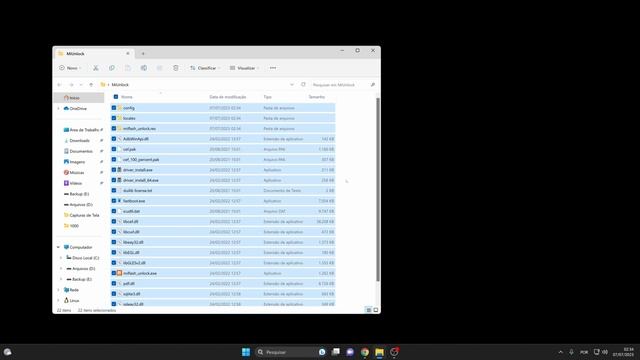
Task: Click the Delete trash icon in toolbar
Action: tap(176, 68)
